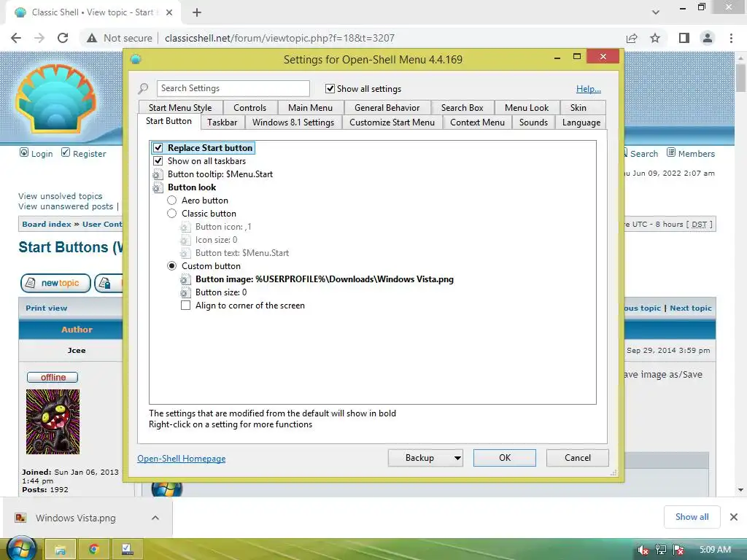
Task: Open Chrome profile avatar
Action: pos(708,38)
